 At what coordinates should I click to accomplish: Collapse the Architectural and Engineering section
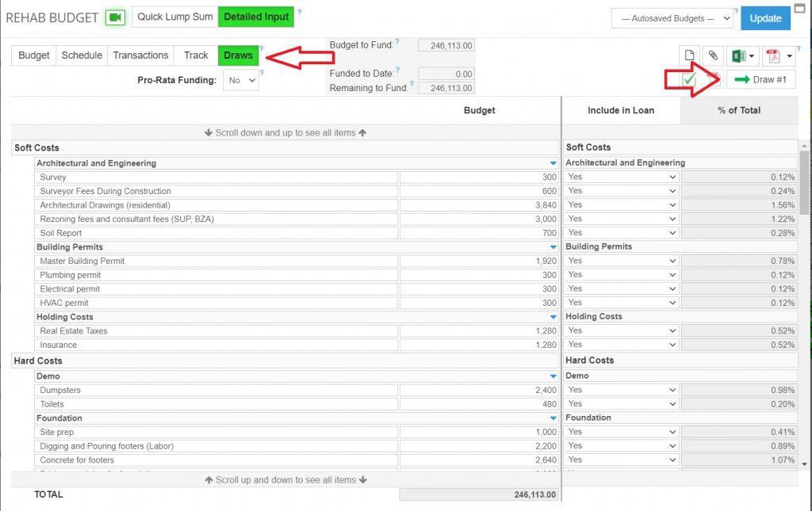553,163
